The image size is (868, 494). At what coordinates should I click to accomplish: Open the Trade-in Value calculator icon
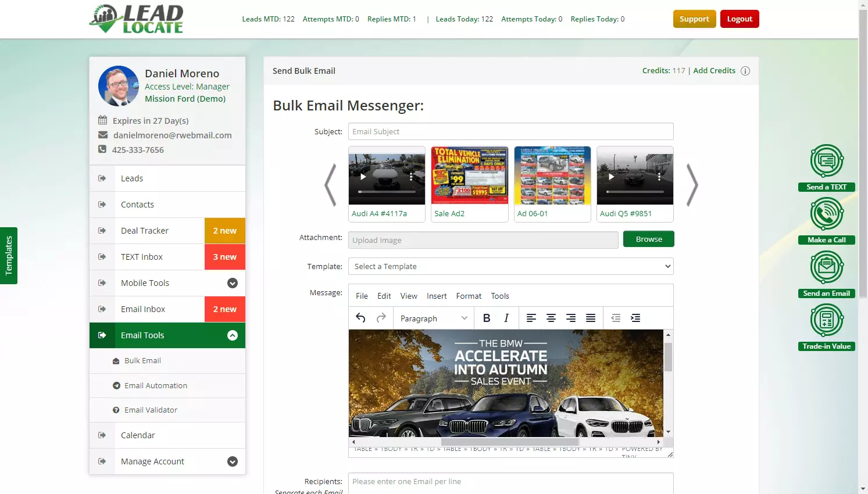[827, 320]
